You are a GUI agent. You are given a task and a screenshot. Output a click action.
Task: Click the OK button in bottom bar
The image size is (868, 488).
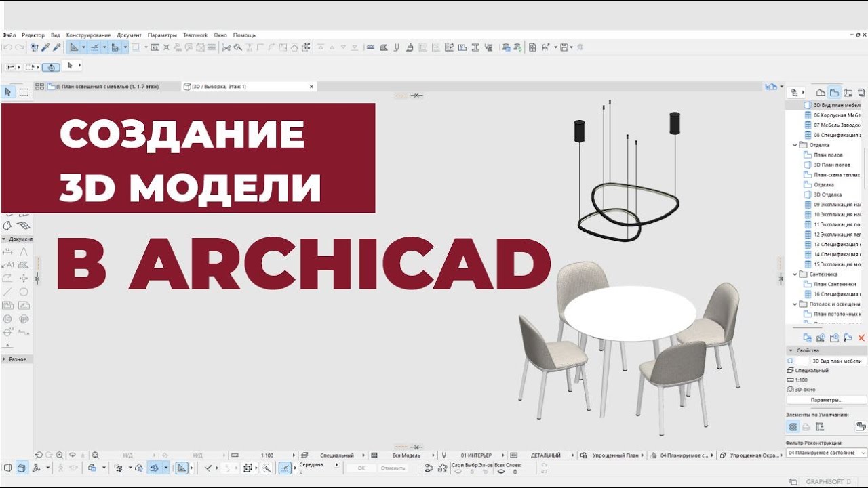[x=361, y=468]
